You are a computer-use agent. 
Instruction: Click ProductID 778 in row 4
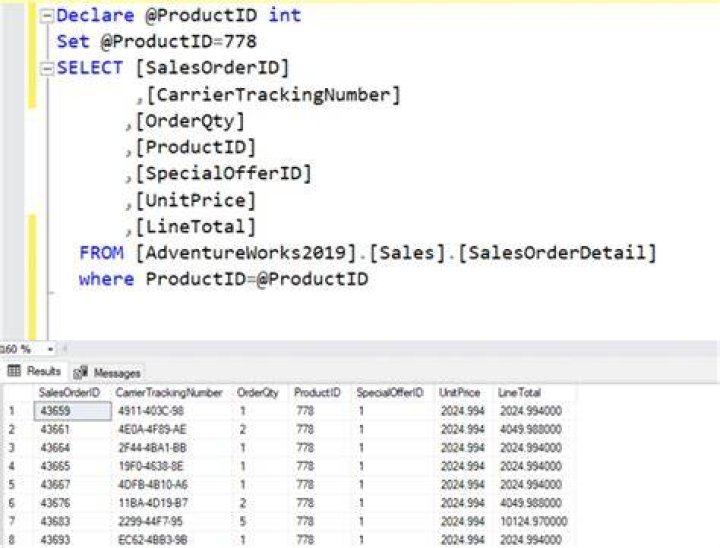305,466
